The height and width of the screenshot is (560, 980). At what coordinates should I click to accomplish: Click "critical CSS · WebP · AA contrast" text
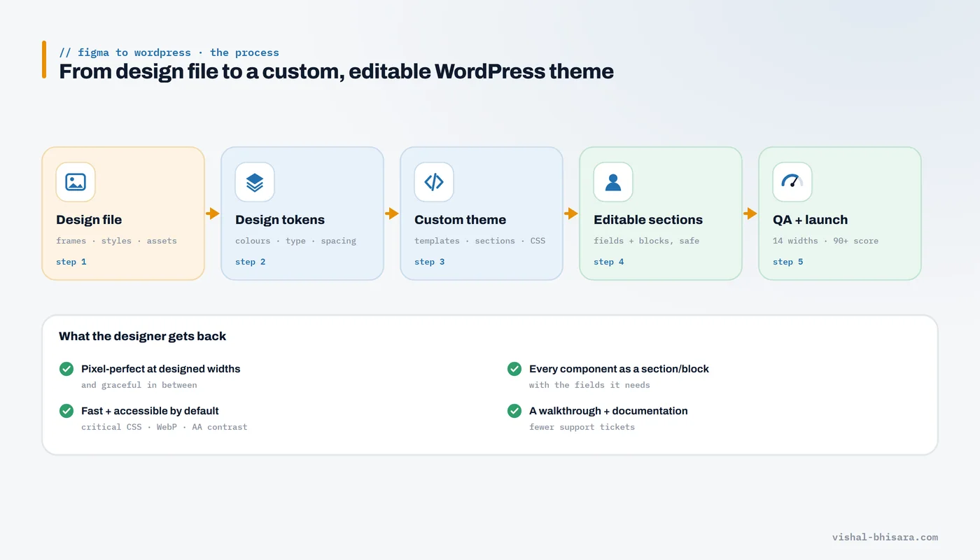click(x=164, y=427)
